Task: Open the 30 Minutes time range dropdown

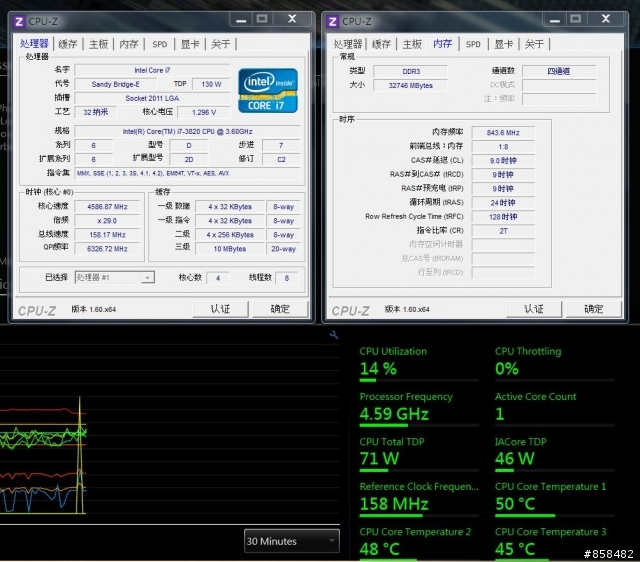Action: pos(291,541)
